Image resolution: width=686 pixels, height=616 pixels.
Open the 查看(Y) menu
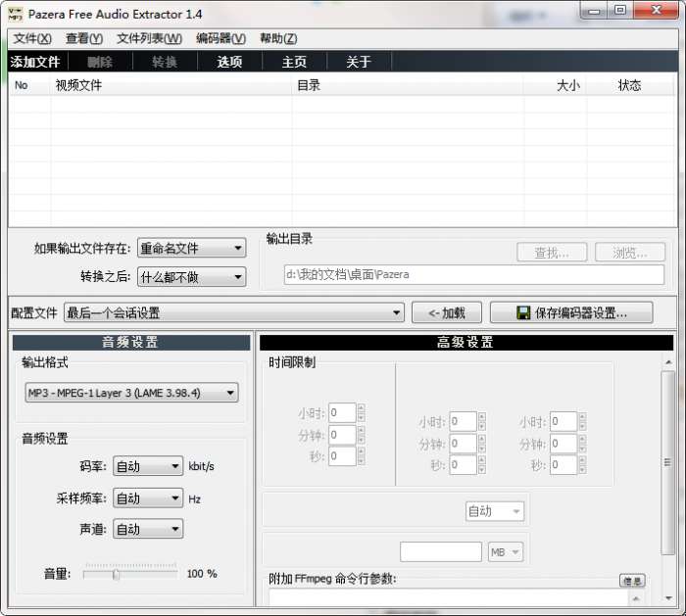click(x=84, y=38)
